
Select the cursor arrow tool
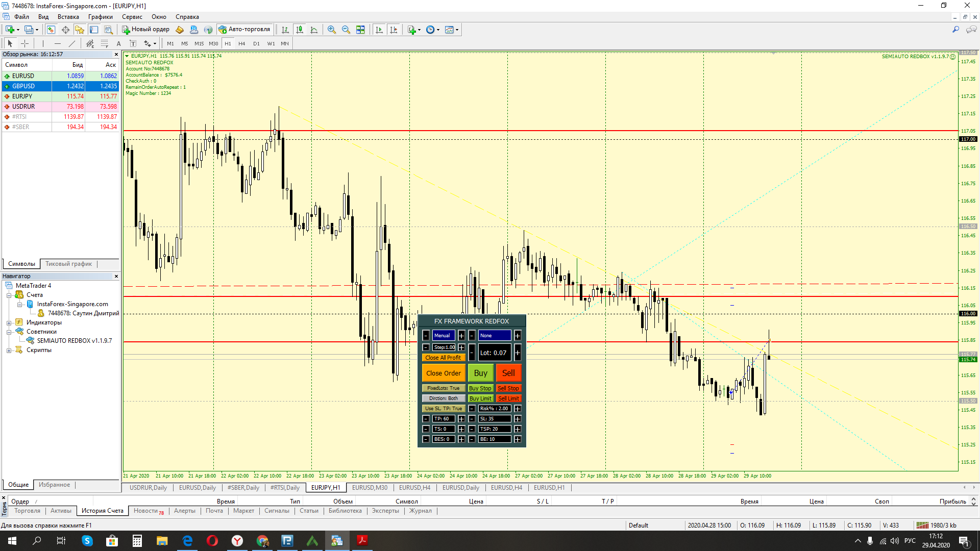pyautogui.click(x=10, y=43)
